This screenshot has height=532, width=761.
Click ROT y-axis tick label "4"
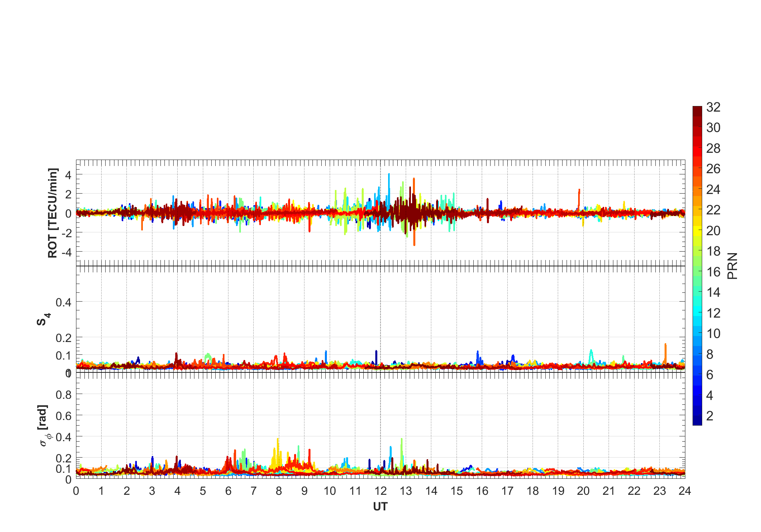click(x=68, y=175)
